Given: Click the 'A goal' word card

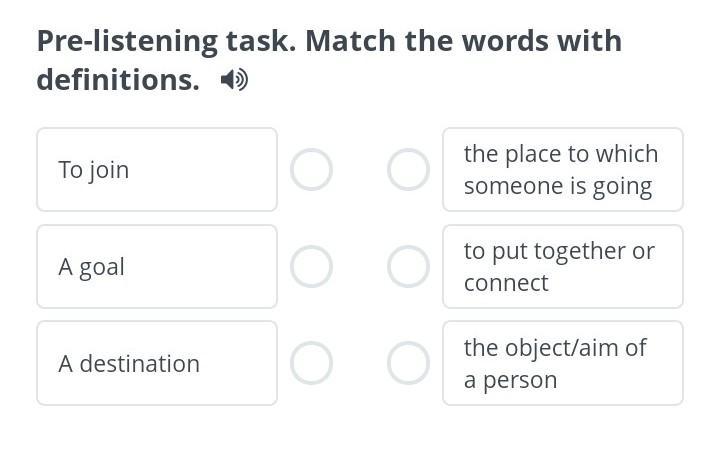Looking at the screenshot, I should 157,267.
